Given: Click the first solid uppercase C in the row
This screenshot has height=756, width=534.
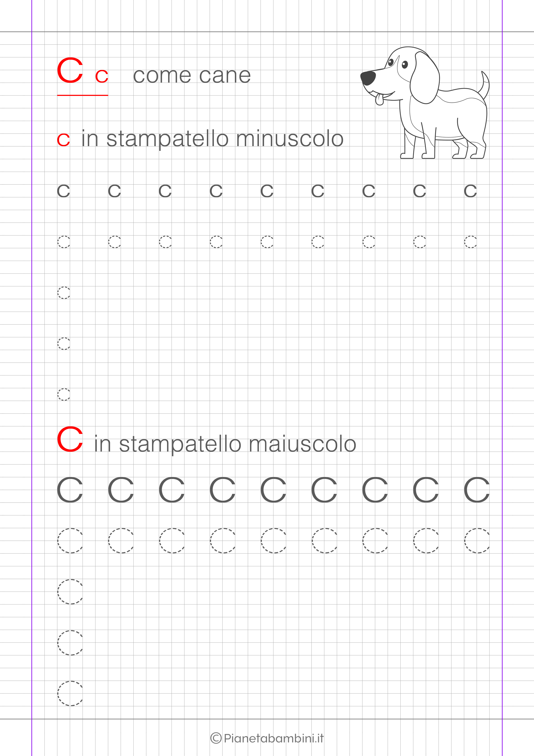Looking at the screenshot, I should click(x=70, y=490).
